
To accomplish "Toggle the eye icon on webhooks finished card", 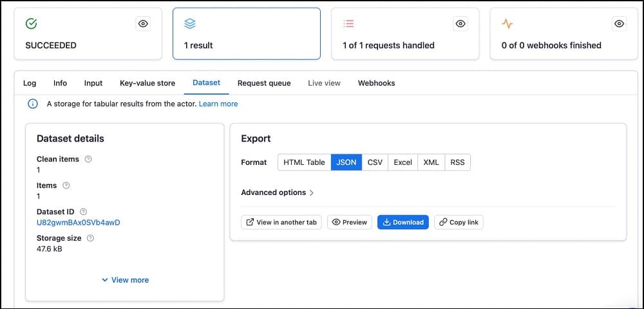I will pos(619,24).
